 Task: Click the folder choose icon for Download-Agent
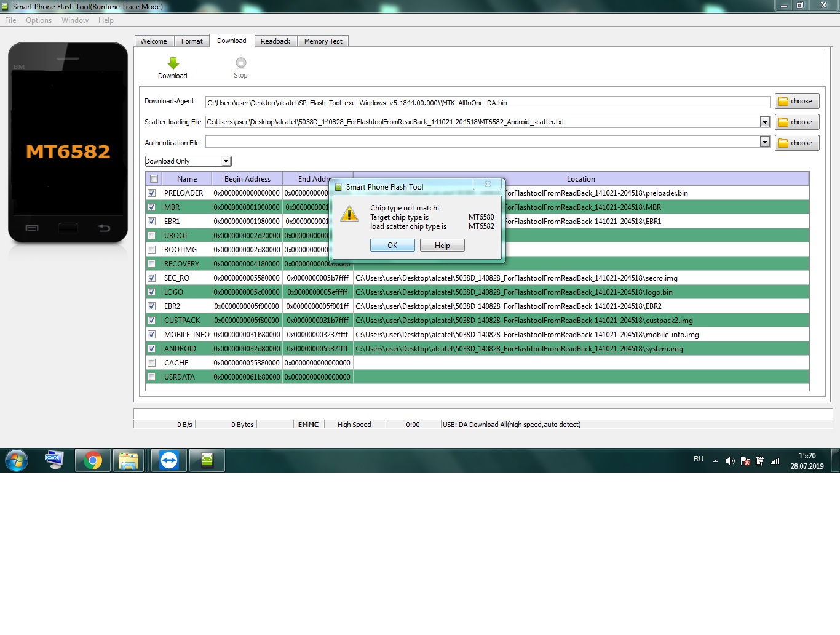tap(783, 102)
